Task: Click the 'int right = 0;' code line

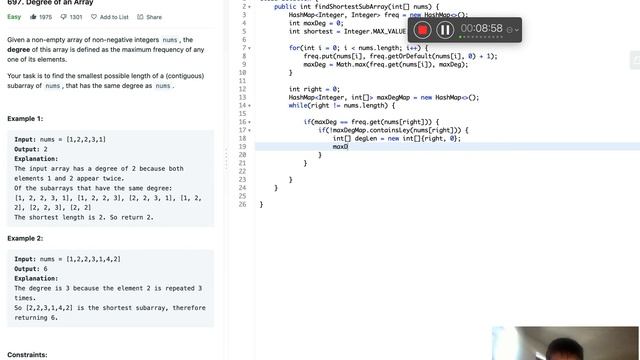Action: 314,89
